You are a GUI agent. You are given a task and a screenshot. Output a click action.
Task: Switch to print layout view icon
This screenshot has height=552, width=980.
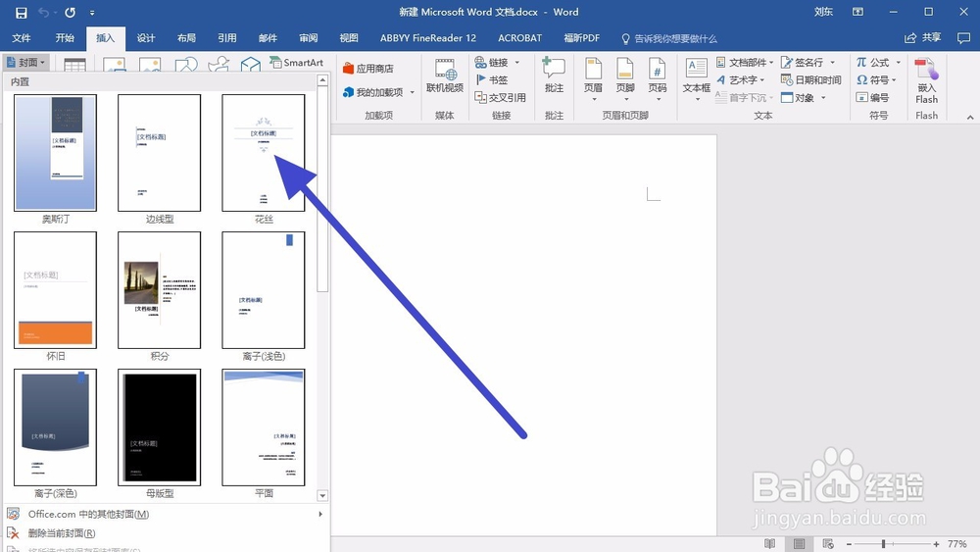point(799,544)
